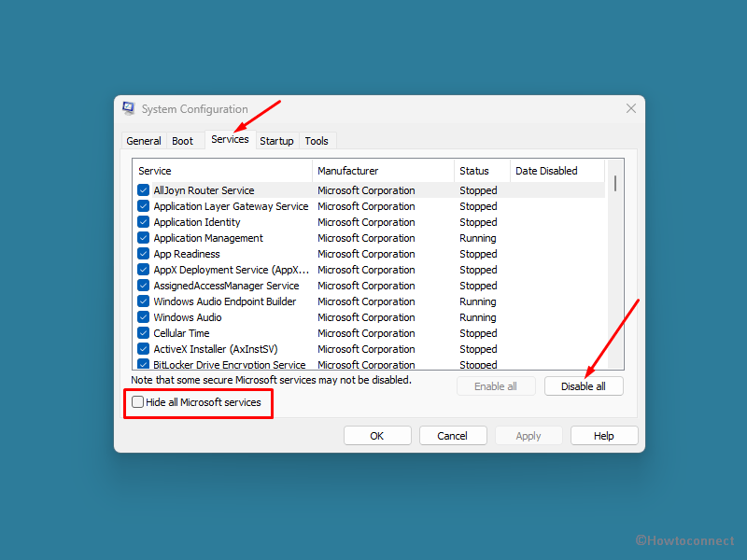Open the Tools tab
Image resolution: width=747 pixels, height=560 pixels.
tap(317, 141)
